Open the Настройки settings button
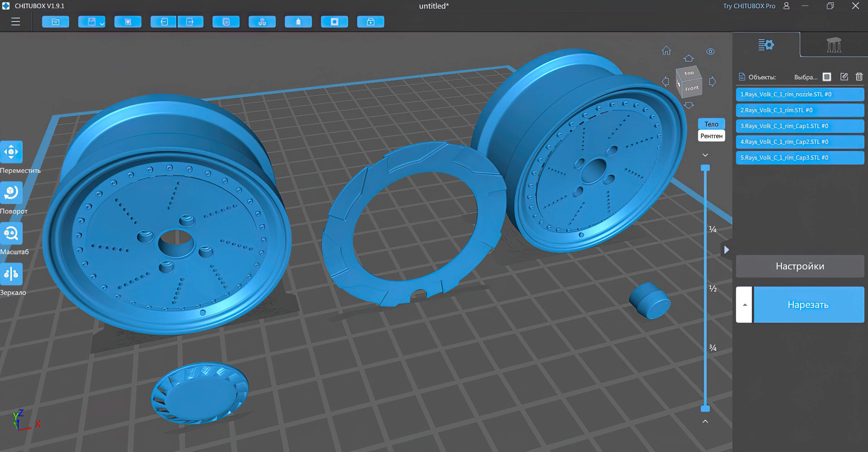 800,266
